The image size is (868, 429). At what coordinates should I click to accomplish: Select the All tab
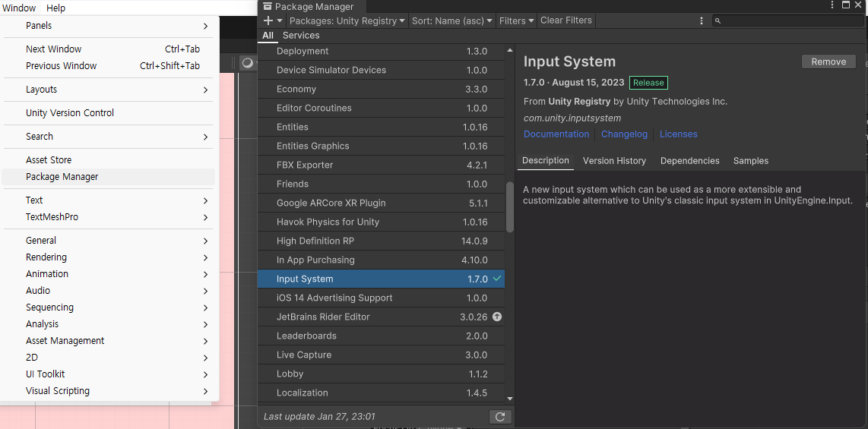point(268,36)
